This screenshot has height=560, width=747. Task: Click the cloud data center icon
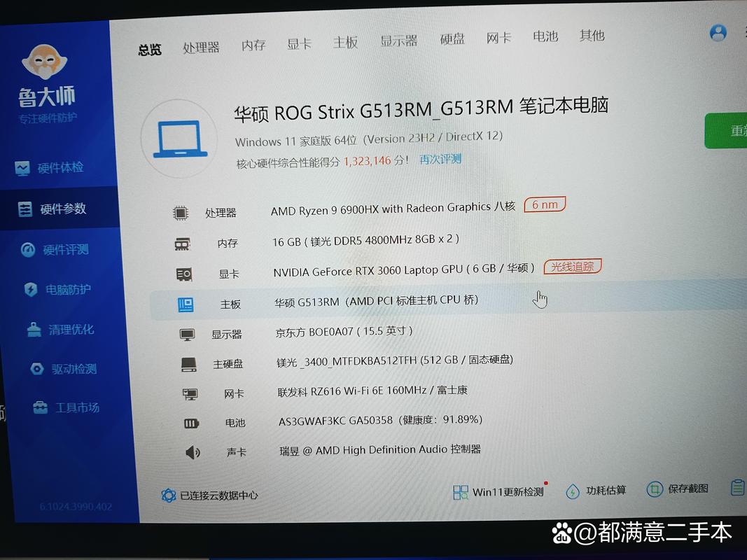click(x=169, y=496)
